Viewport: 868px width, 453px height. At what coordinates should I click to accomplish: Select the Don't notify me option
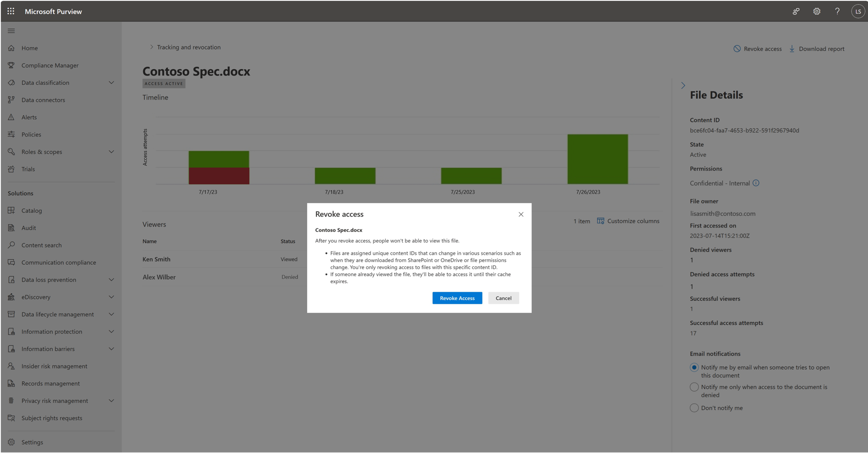[694, 408]
